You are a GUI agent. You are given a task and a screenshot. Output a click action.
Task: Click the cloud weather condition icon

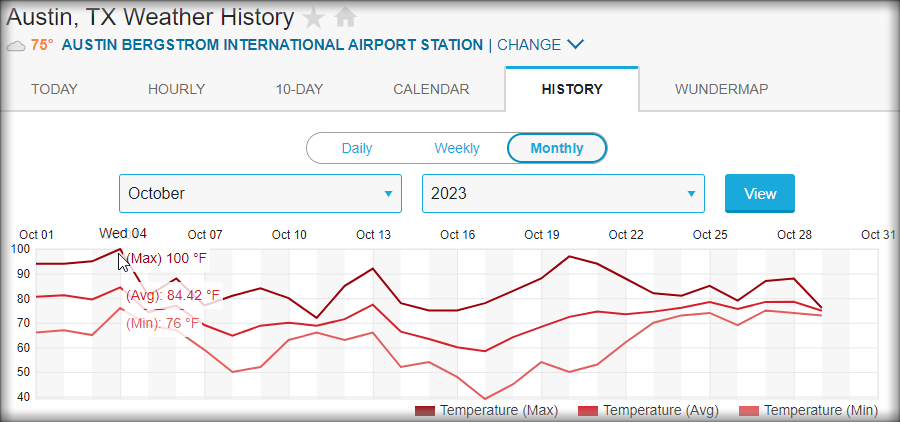(x=16, y=45)
